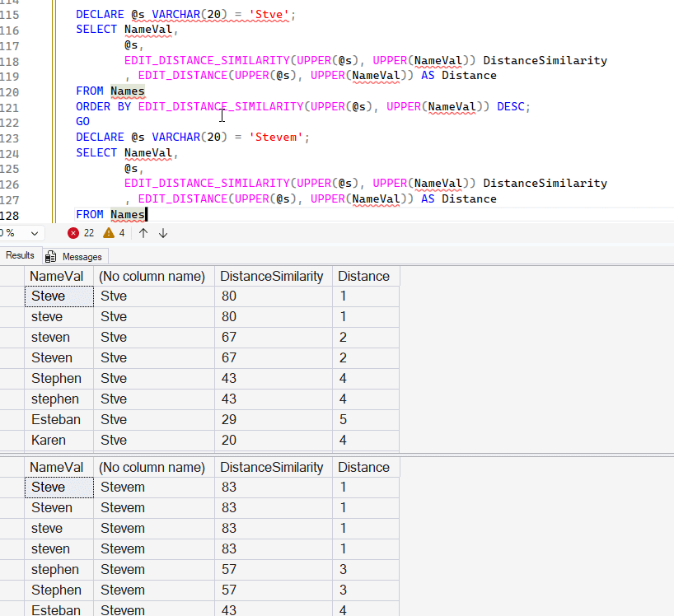Click the similarity value 20 cell
This screenshot has height=616, width=674.
(229, 440)
